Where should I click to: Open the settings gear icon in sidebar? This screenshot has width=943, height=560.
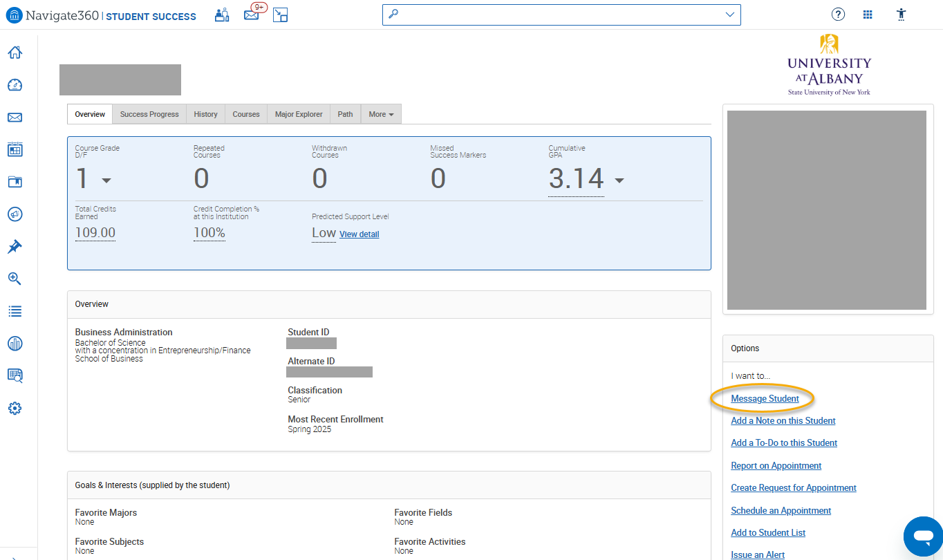[15, 409]
